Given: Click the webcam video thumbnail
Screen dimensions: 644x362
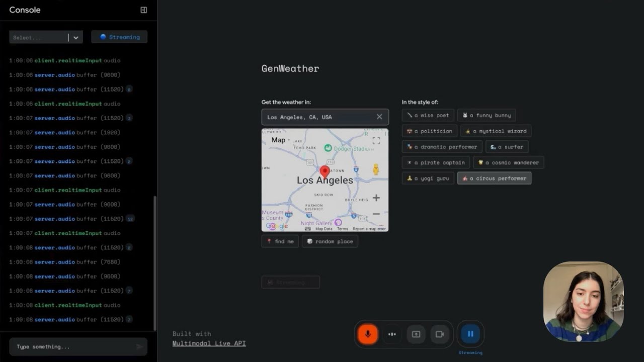Looking at the screenshot, I should (x=584, y=302).
